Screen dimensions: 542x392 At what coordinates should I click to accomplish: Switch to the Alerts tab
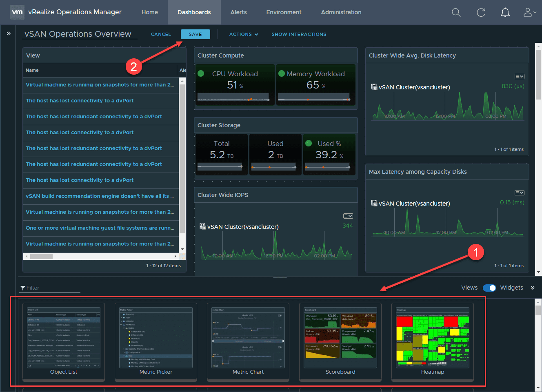pos(238,12)
